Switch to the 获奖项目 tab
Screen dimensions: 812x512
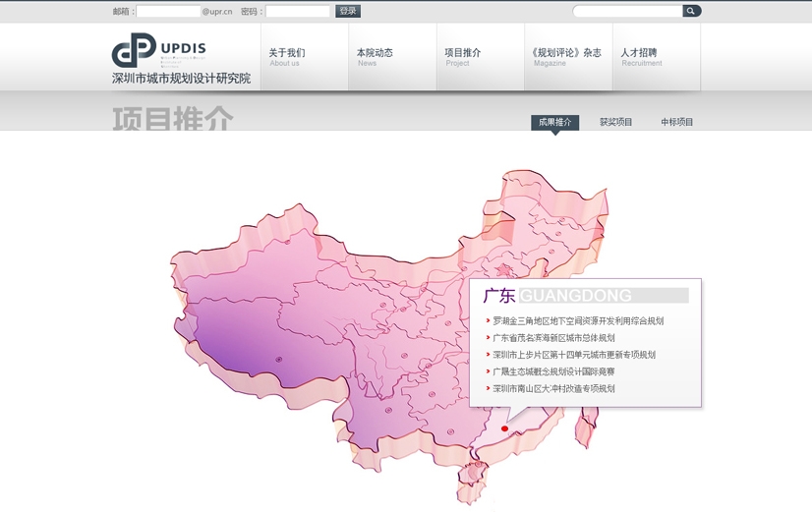pyautogui.click(x=616, y=123)
